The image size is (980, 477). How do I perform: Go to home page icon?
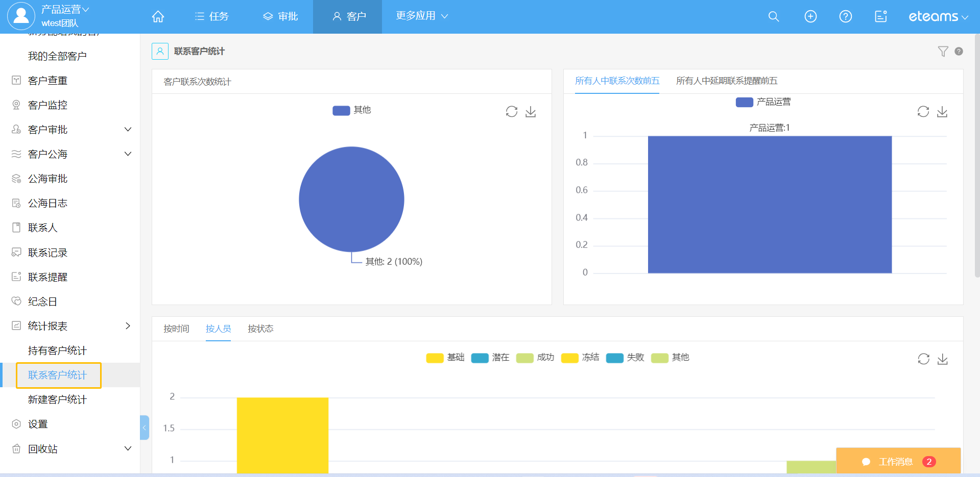tap(158, 17)
